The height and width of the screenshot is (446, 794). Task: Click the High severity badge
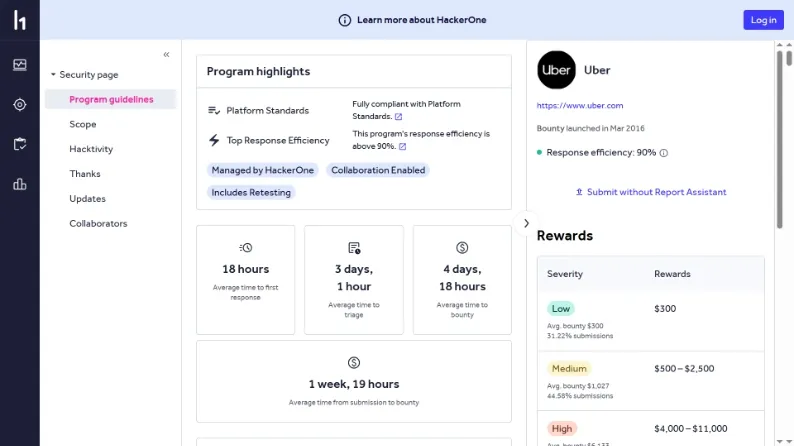(562, 428)
